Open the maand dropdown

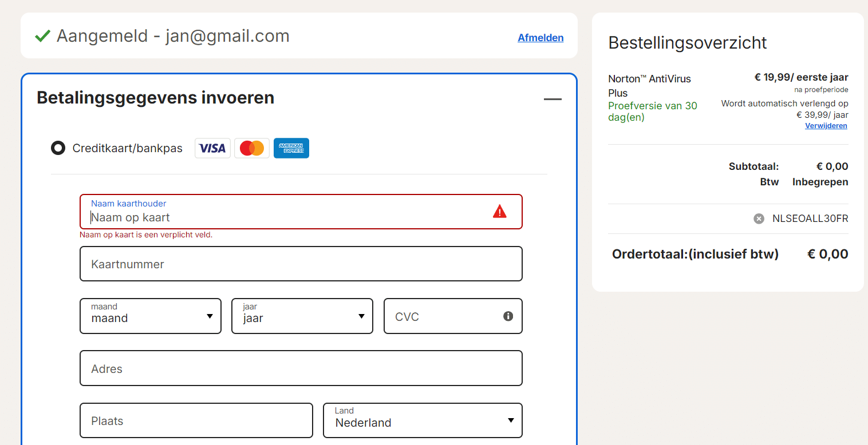tap(151, 316)
